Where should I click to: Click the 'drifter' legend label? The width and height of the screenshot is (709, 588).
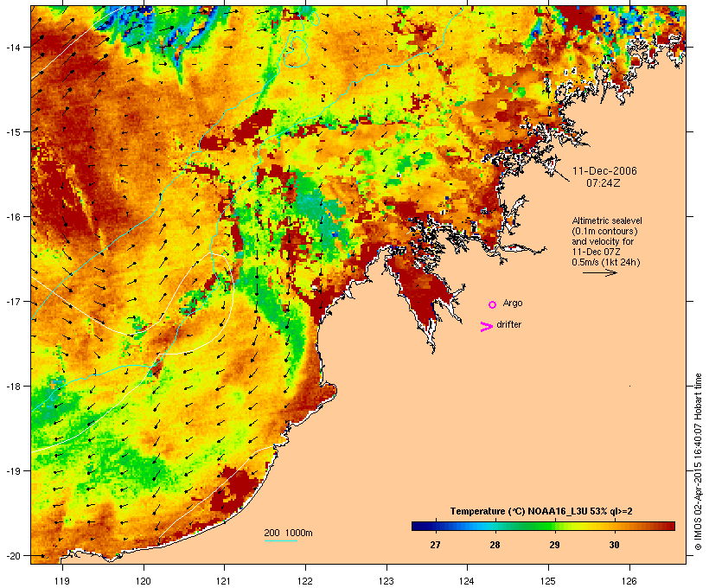(x=508, y=324)
